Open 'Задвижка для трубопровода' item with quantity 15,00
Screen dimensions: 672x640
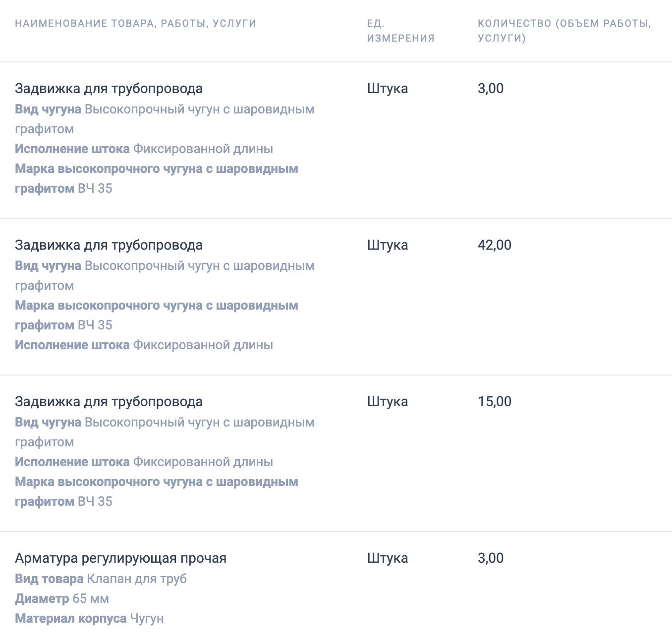109,402
